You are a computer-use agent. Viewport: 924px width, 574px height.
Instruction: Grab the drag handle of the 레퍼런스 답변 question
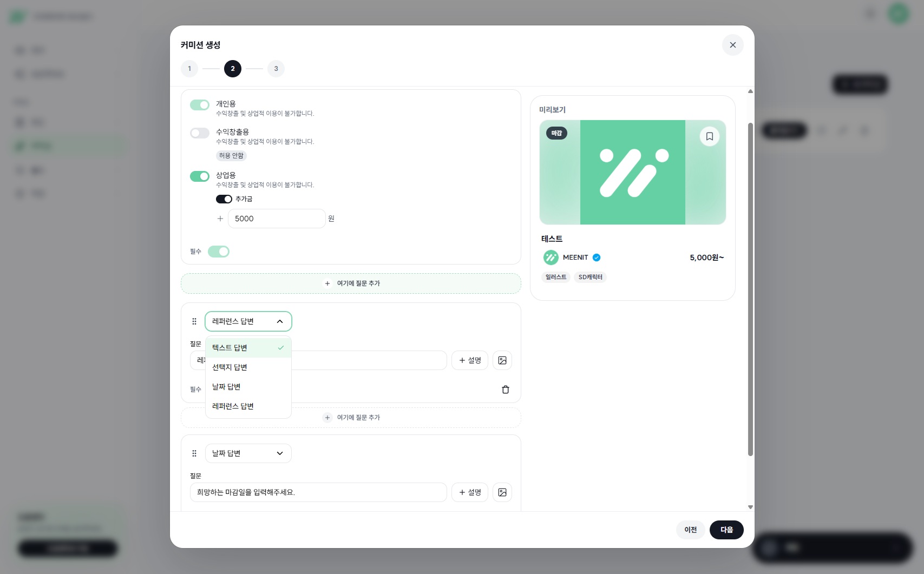coord(194,321)
